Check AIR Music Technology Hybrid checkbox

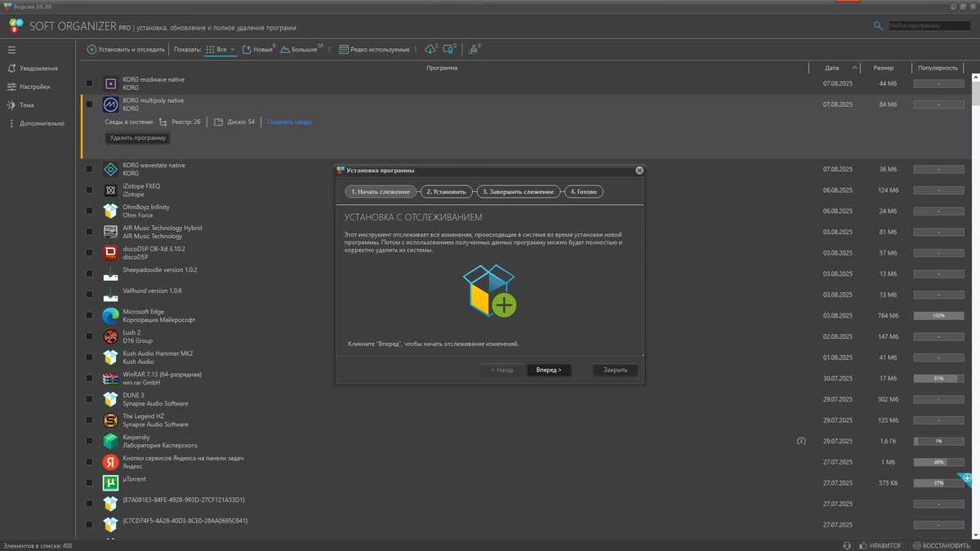(x=89, y=232)
